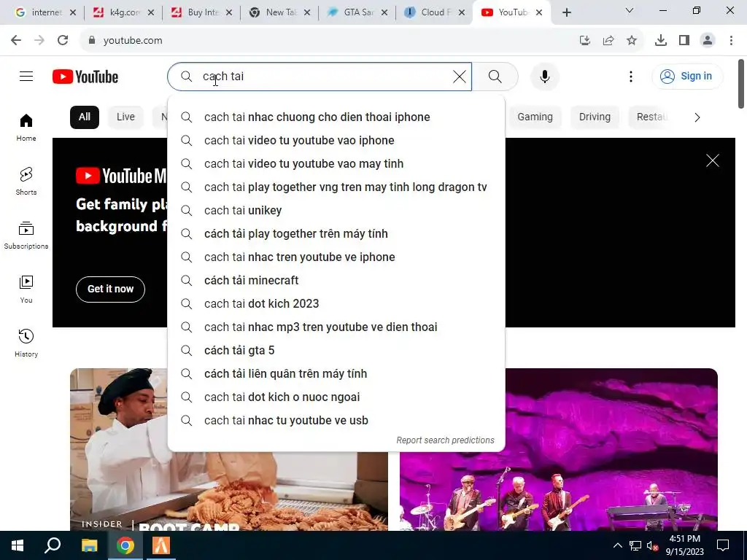Screen dimensions: 747x560
Task: Choose suggestion cách tải gta 5
Action: (x=336, y=351)
